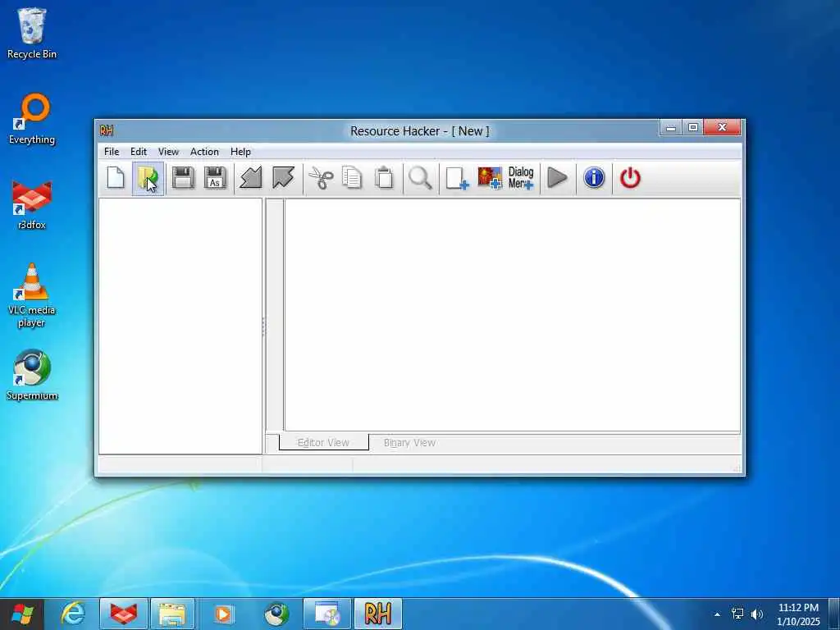Minimize the Resource Hacker window
Viewport: 840px width, 630px height.
671,127
